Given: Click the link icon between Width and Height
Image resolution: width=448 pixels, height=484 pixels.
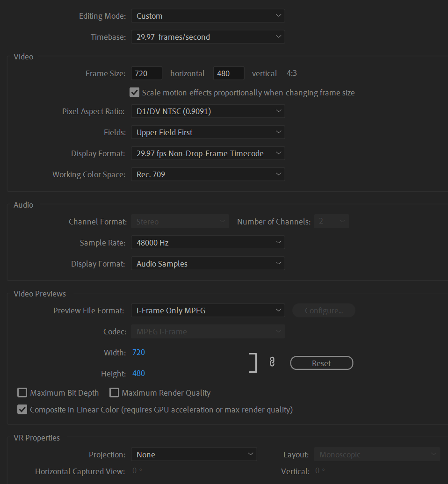Looking at the screenshot, I should 272,362.
